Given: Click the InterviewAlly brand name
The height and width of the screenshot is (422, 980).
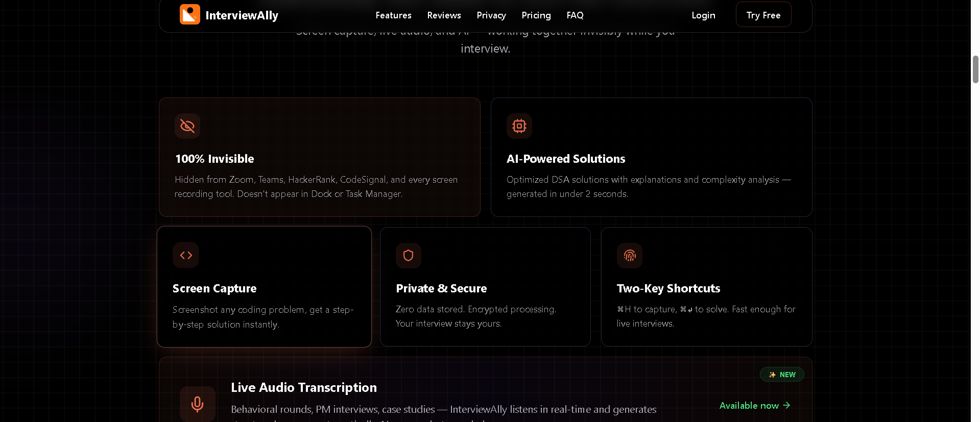Looking at the screenshot, I should (x=242, y=15).
